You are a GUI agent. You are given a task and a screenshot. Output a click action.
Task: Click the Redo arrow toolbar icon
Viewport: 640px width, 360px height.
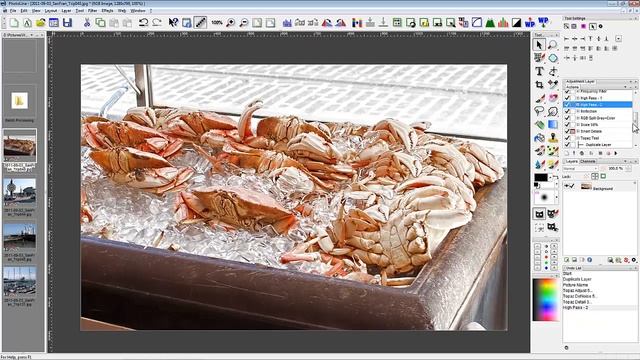pyautogui.click(x=157, y=23)
